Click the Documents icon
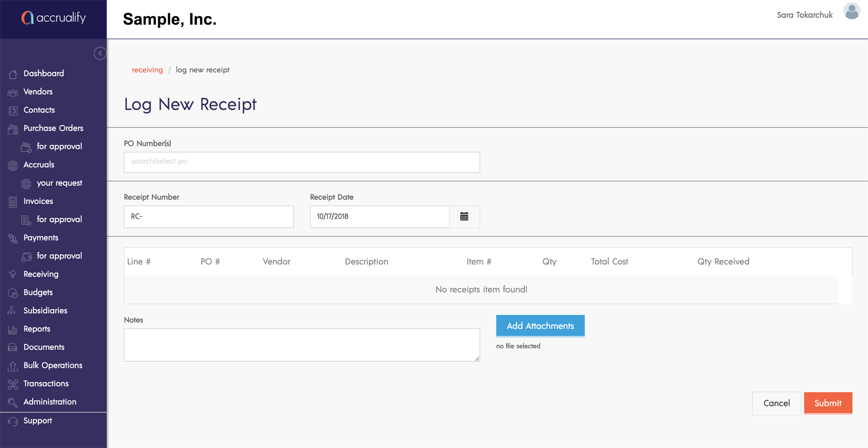868x448 pixels. coord(13,348)
